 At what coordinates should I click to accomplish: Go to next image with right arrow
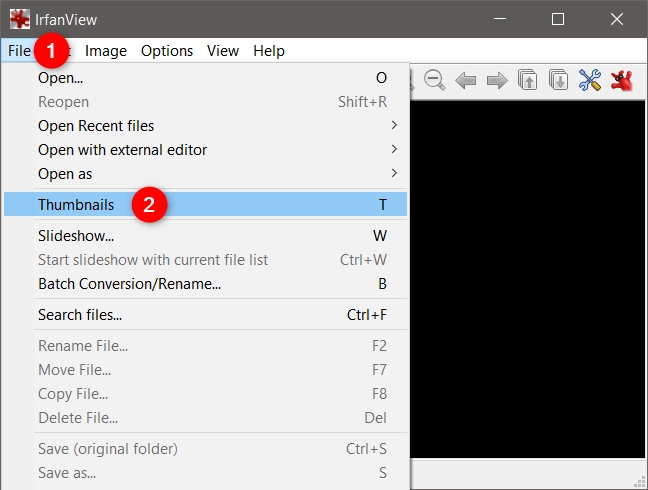497,80
